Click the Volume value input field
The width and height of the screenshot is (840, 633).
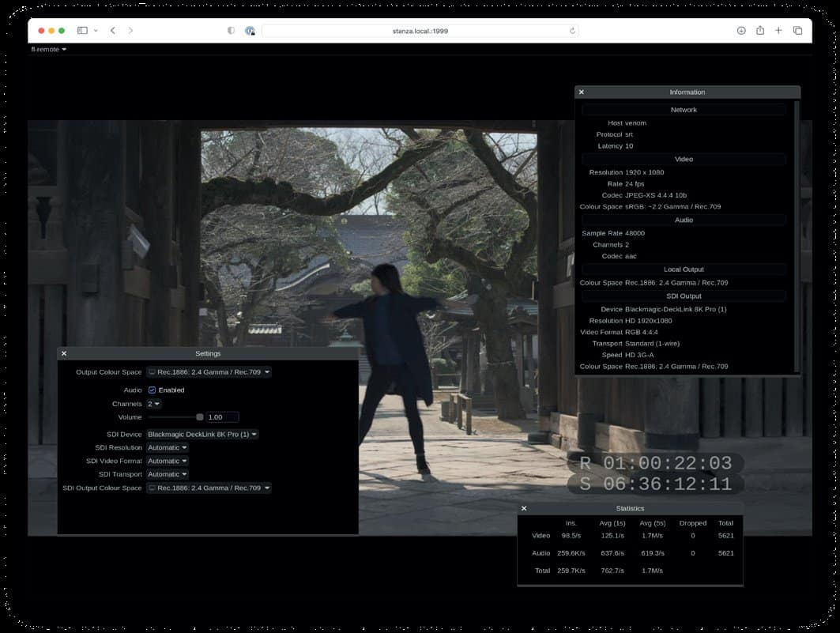(222, 417)
